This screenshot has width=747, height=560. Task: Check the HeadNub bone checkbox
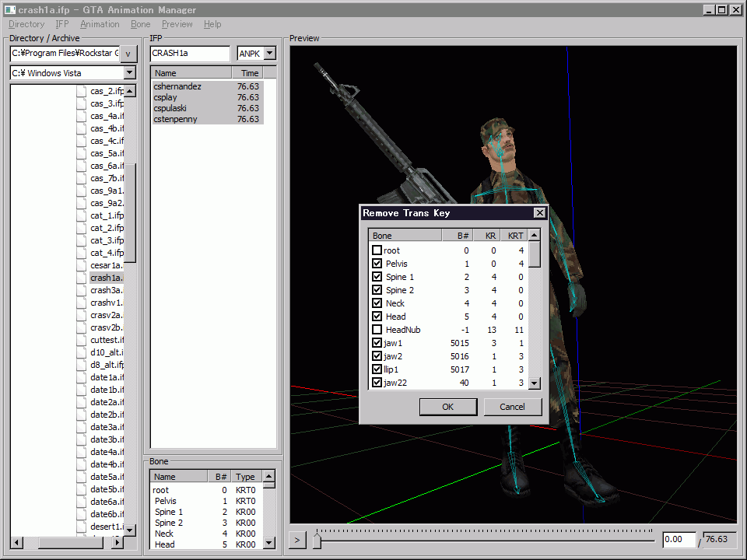377,330
